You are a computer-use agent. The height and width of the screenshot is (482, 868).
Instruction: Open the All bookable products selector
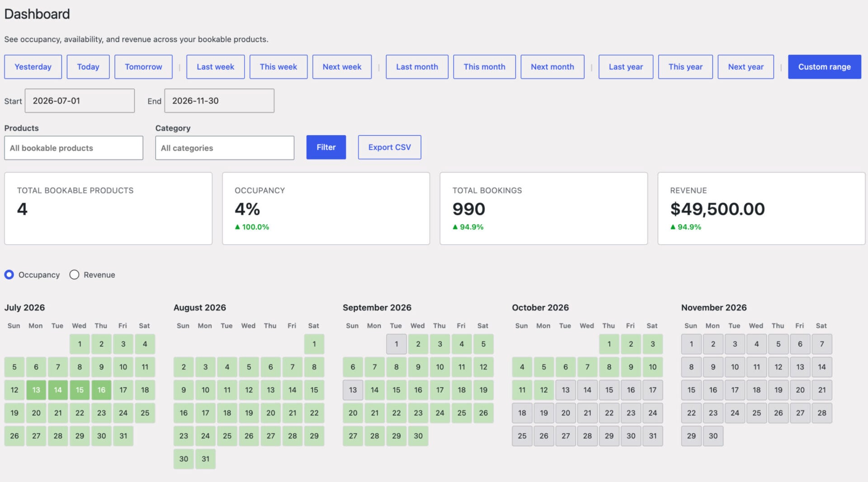(x=74, y=148)
